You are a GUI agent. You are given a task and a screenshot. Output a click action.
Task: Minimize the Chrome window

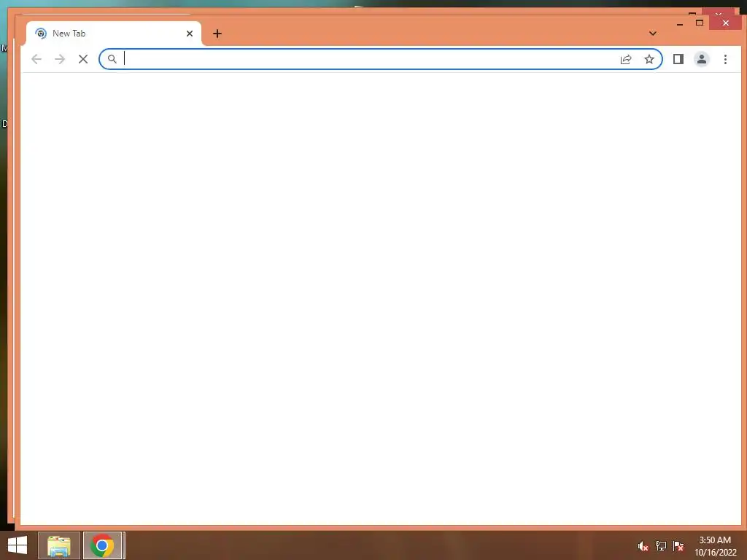pyautogui.click(x=680, y=23)
